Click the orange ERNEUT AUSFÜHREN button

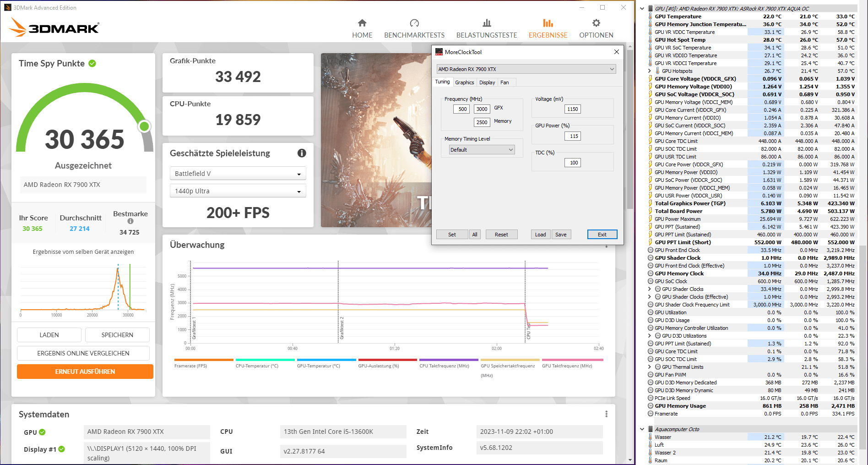tap(85, 372)
